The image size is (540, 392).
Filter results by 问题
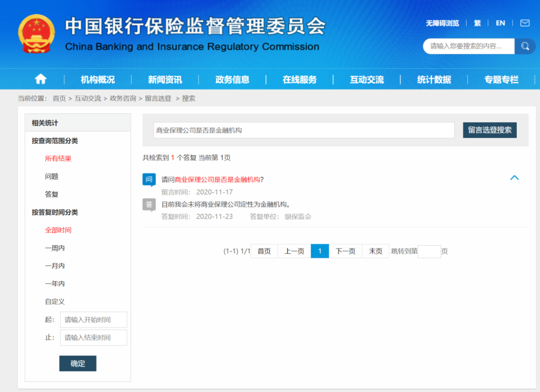51,176
